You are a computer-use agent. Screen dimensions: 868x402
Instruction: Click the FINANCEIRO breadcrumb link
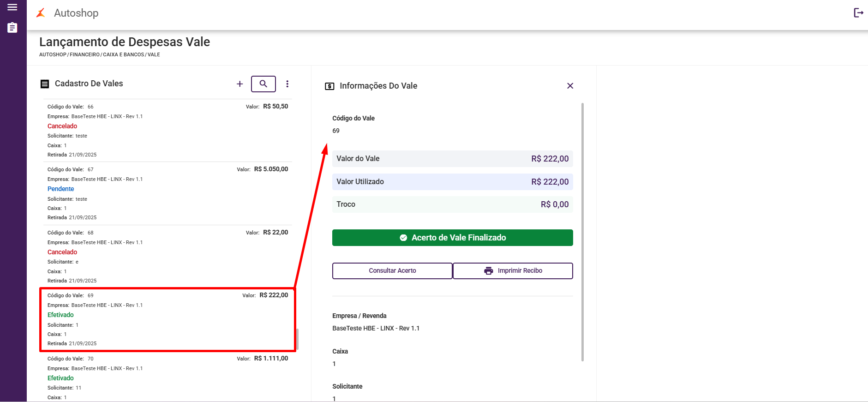(84, 54)
